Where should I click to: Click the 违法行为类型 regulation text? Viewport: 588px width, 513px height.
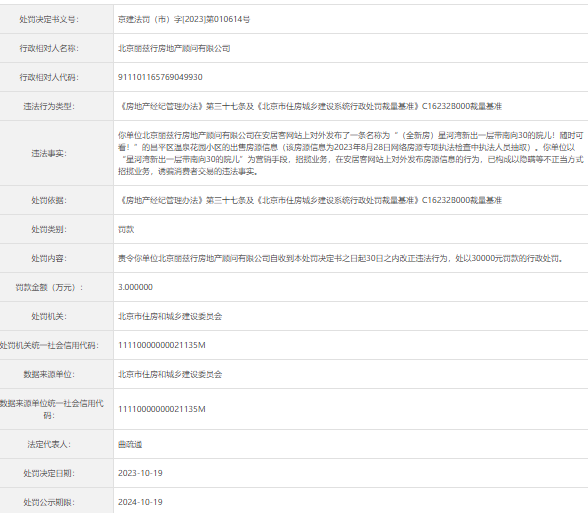310,106
